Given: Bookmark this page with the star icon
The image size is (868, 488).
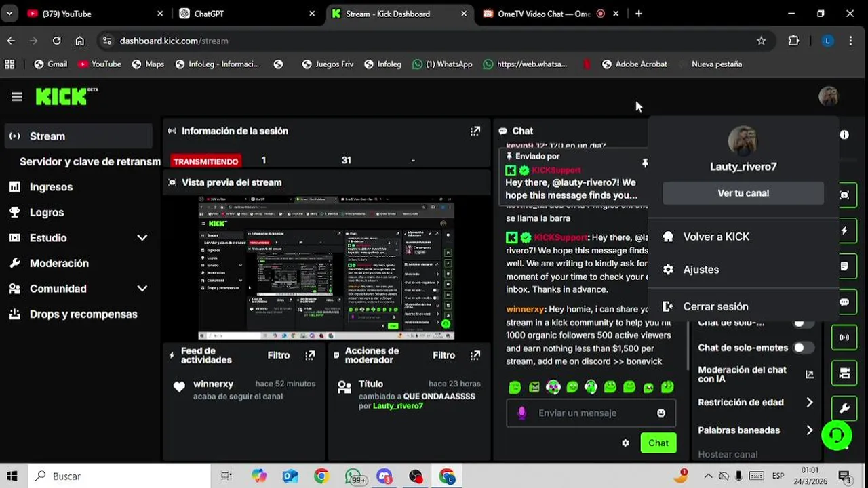Looking at the screenshot, I should point(762,41).
